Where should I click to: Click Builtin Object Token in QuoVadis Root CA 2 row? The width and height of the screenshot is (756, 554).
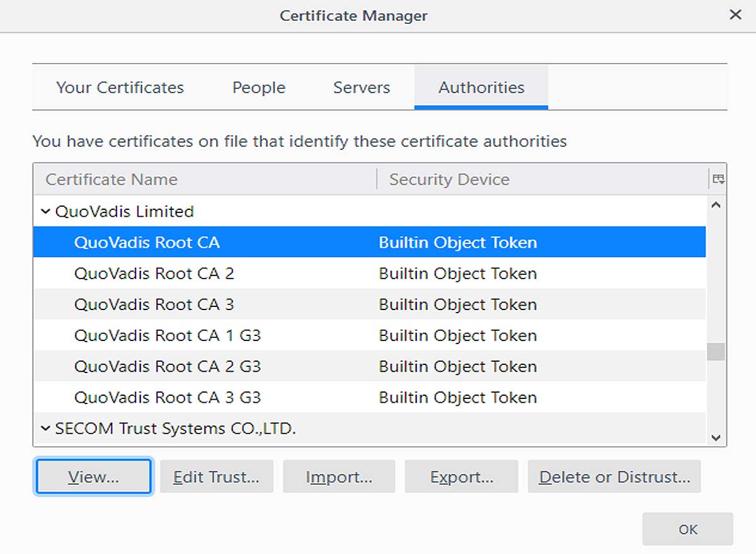[458, 274]
